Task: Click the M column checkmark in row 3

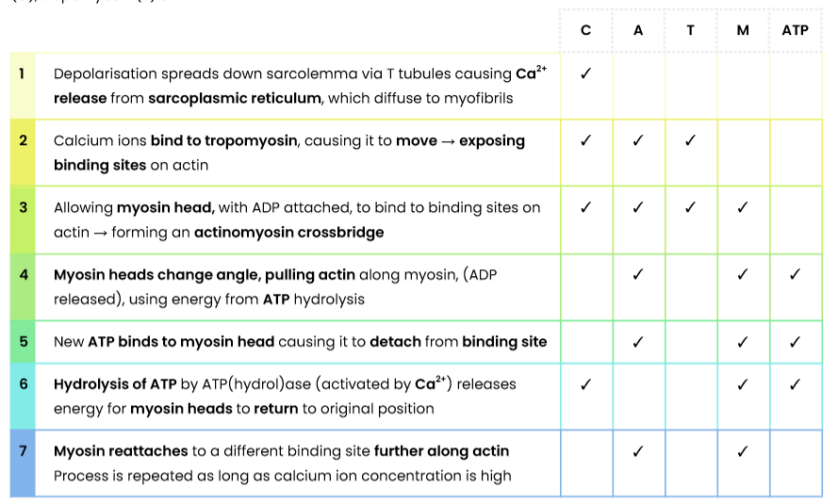Action: [743, 207]
